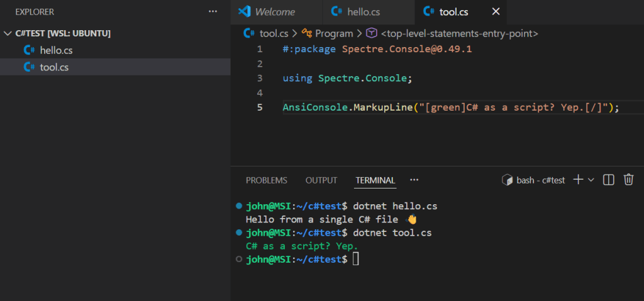Click the split terminal icon
Viewport: 644px width, 301px height.
click(x=608, y=180)
